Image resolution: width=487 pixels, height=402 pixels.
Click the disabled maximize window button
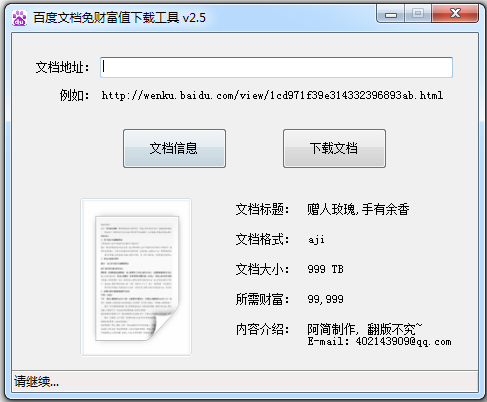pos(418,14)
